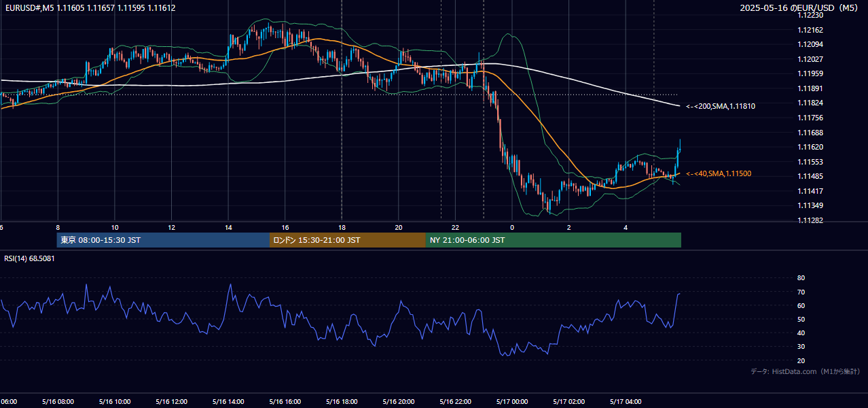
Task: Click the 1.11553 price axis label
Action: [x=810, y=162]
